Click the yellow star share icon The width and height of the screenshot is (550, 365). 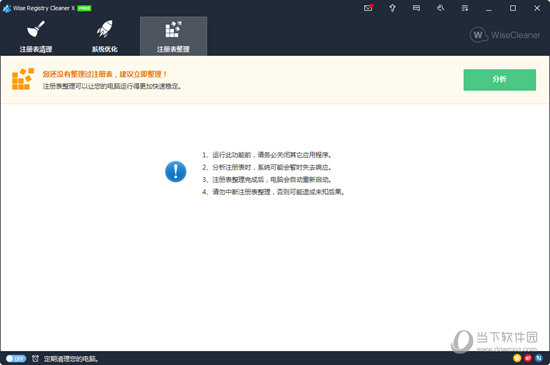point(517,358)
